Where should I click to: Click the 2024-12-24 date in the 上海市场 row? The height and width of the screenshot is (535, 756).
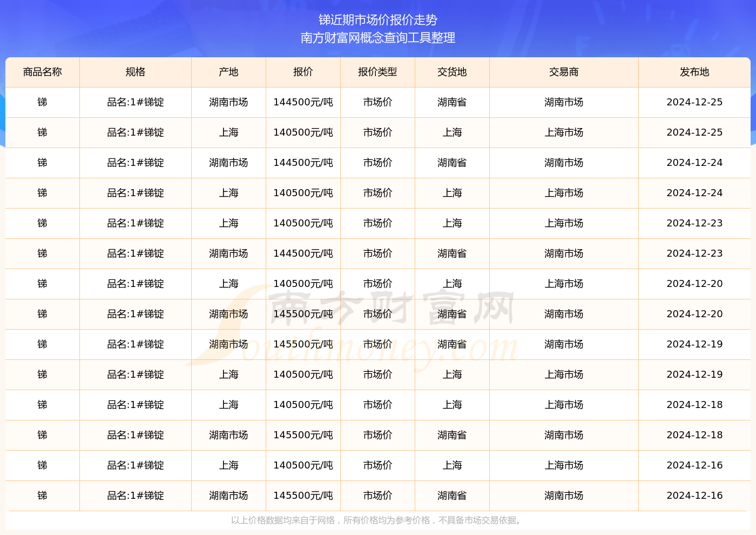point(695,193)
